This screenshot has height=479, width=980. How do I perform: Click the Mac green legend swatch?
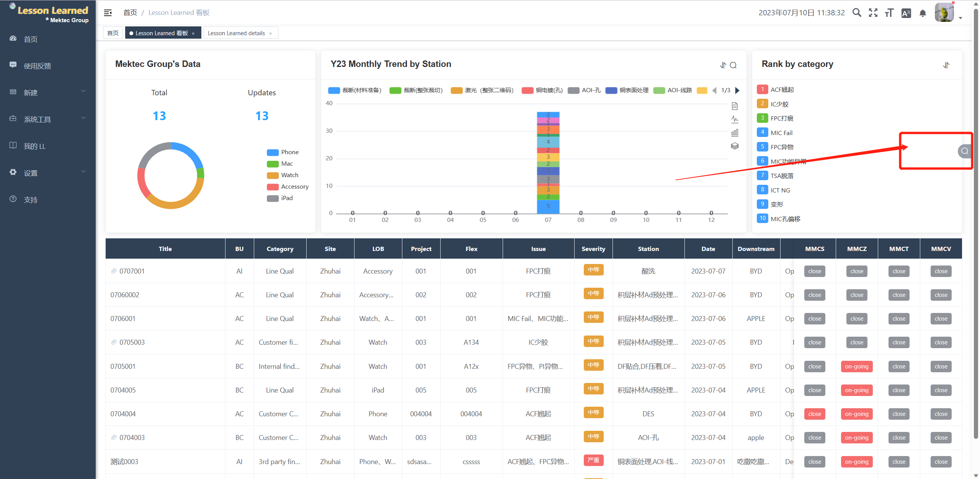(x=273, y=164)
